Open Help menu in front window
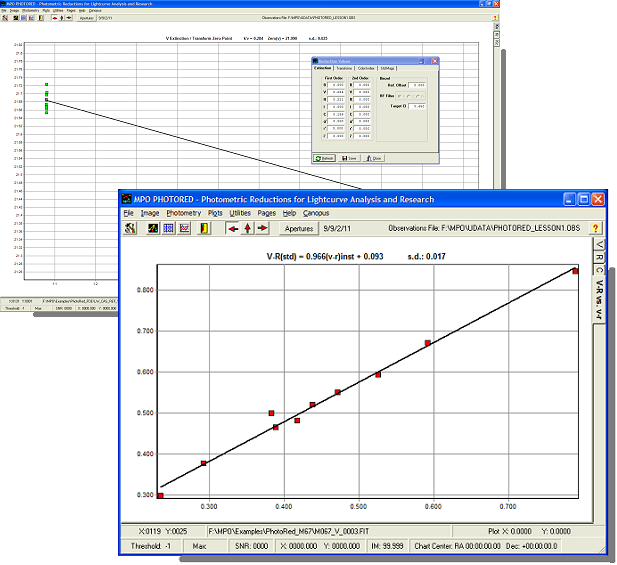 [289, 213]
